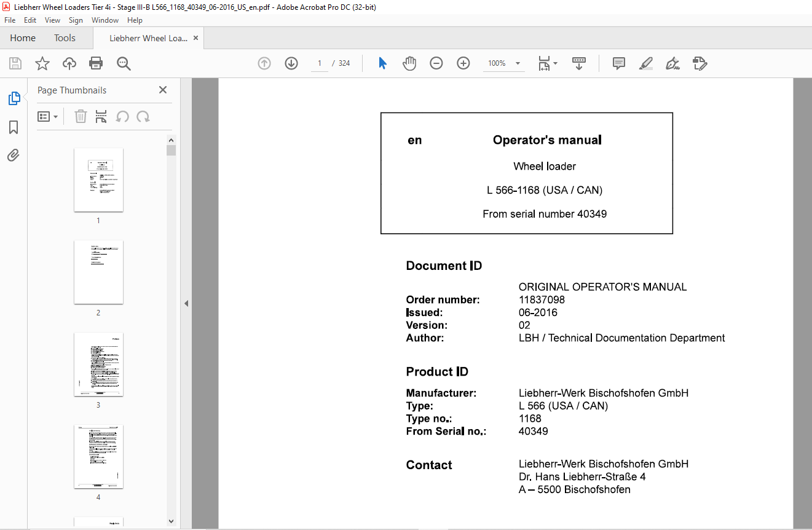The image size is (812, 530).
Task: Click the page number input field
Action: 320,63
